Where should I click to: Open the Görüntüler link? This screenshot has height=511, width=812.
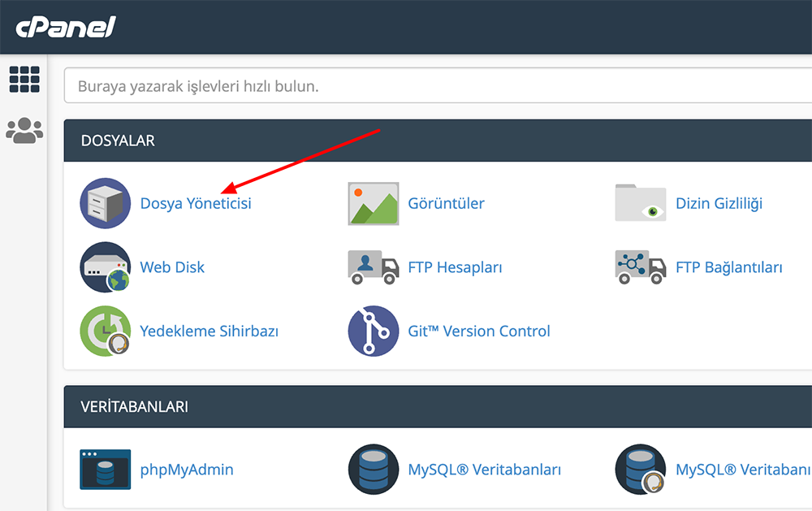pos(446,203)
